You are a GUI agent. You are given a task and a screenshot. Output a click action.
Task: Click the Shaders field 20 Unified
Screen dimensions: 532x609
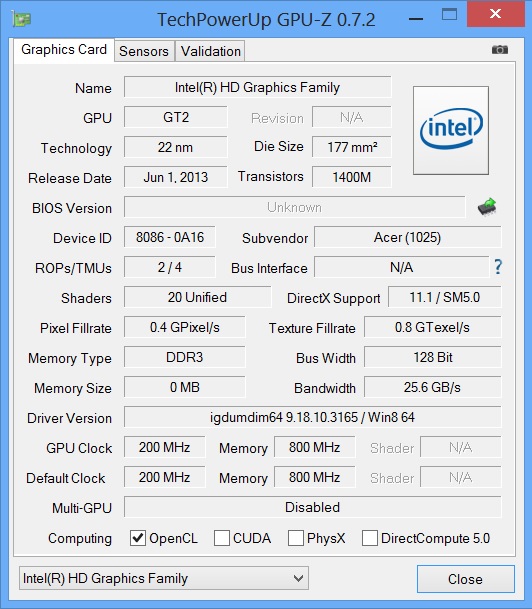pos(197,297)
